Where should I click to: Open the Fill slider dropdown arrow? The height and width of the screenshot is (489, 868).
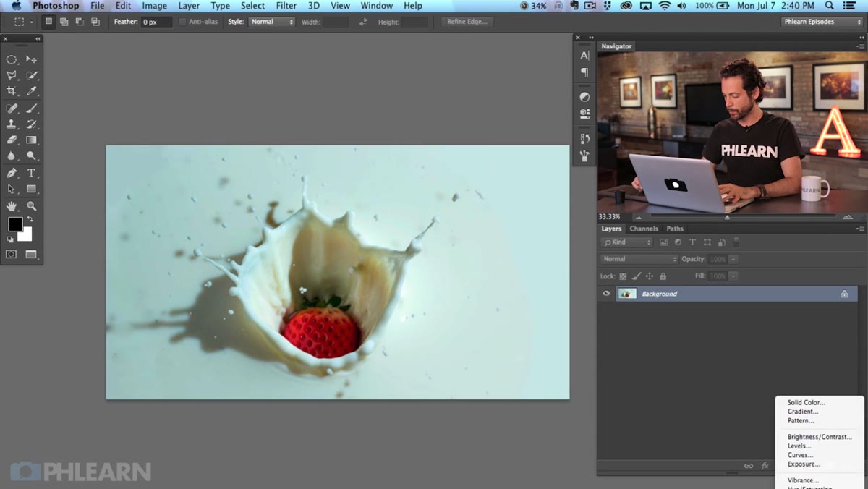click(x=733, y=276)
